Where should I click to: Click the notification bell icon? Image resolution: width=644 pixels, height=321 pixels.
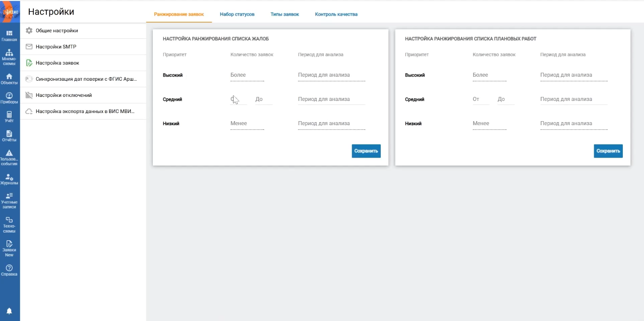click(x=9, y=311)
